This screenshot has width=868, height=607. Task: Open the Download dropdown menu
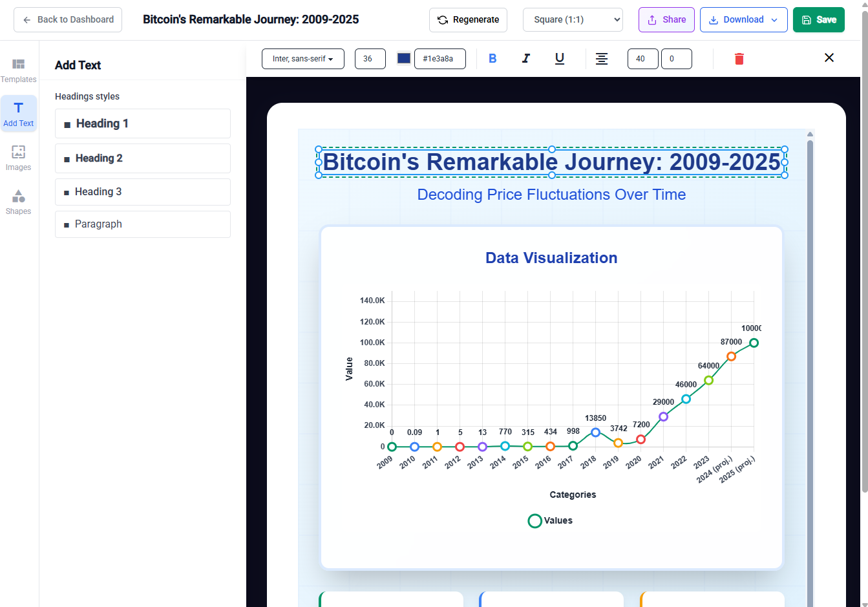[743, 20]
